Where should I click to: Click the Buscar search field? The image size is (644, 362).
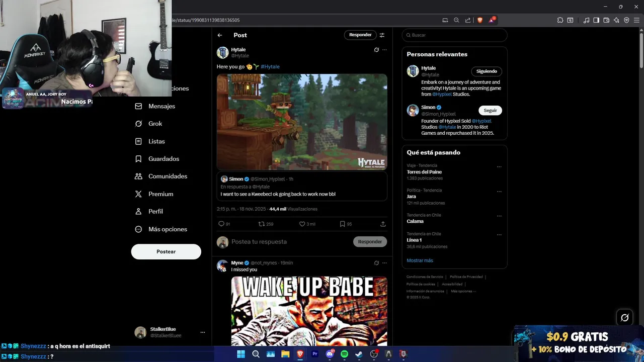[454, 35]
